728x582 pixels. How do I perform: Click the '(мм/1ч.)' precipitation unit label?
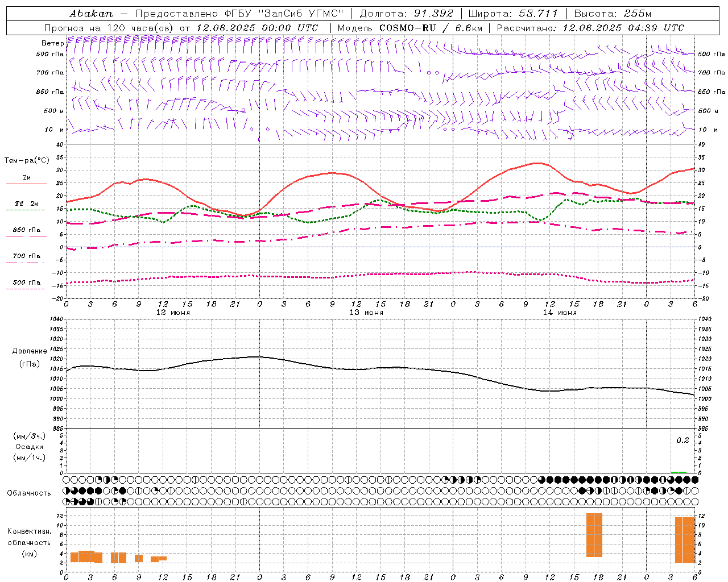pos(30,458)
